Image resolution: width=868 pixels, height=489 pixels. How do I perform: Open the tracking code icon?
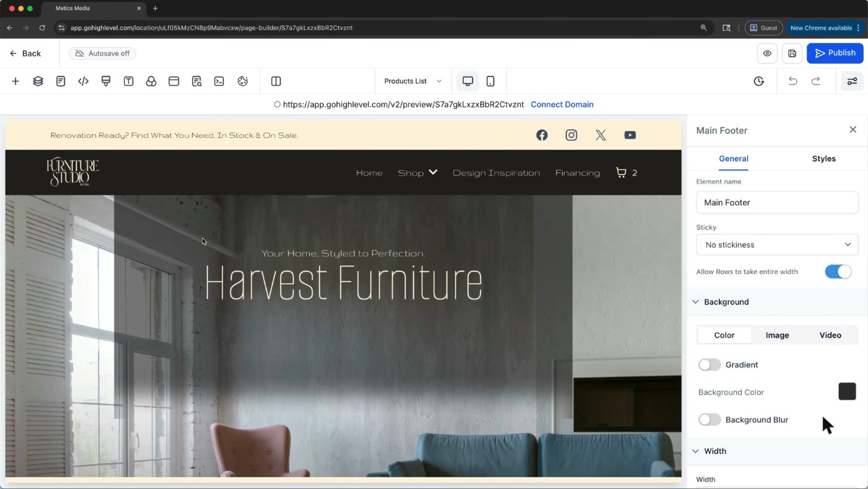83,81
